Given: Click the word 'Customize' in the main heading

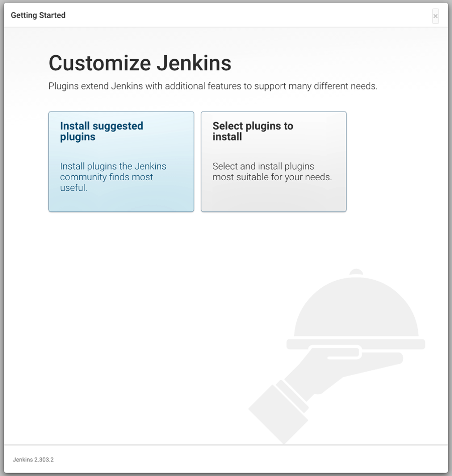Looking at the screenshot, I should coord(99,63).
